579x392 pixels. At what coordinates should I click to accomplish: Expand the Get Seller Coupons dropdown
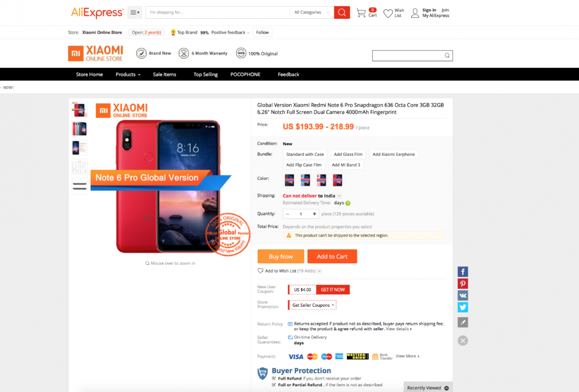[x=313, y=305]
